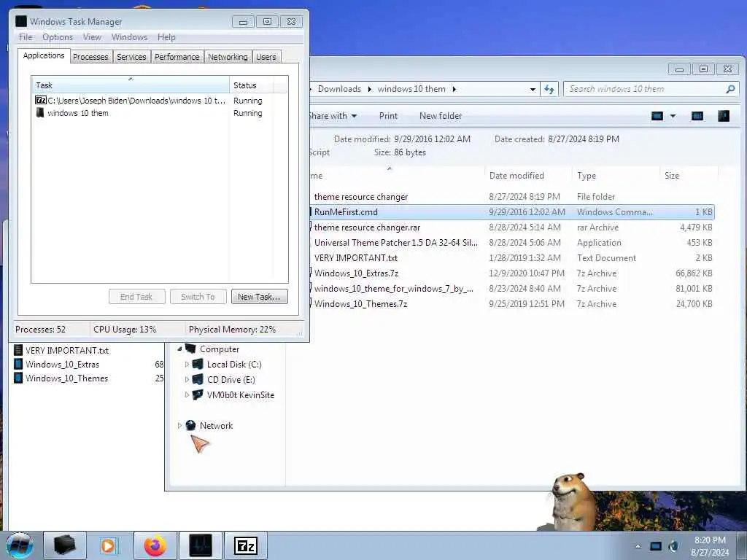Expand Local Disk (C:) tree node
The image size is (747, 560).
tap(187, 365)
